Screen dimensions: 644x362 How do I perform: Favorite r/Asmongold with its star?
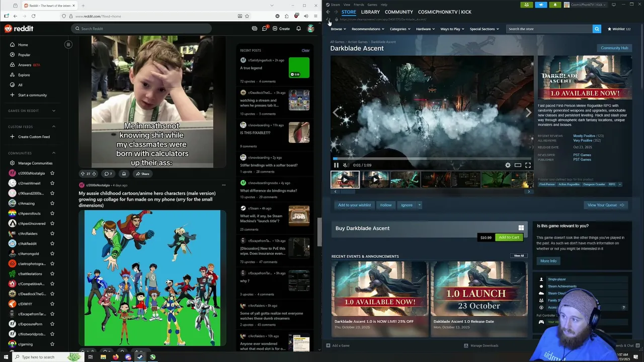(x=52, y=253)
